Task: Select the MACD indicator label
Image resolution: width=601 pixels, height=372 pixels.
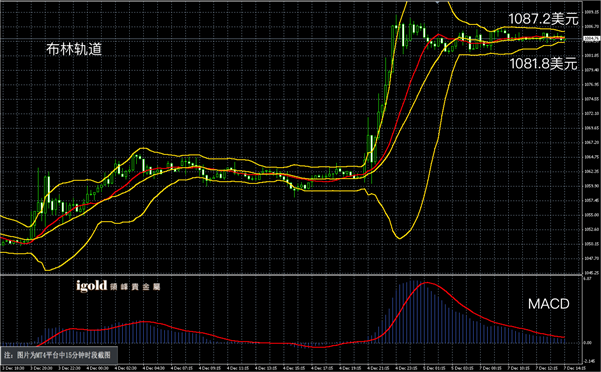Action: (548, 304)
